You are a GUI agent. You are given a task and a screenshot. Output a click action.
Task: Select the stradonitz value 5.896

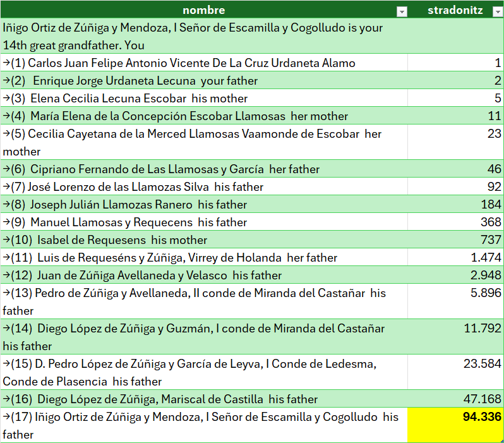click(x=455, y=301)
